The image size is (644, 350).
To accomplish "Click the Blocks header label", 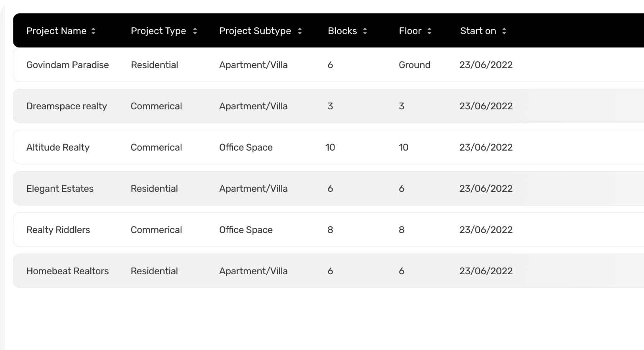I will point(342,31).
